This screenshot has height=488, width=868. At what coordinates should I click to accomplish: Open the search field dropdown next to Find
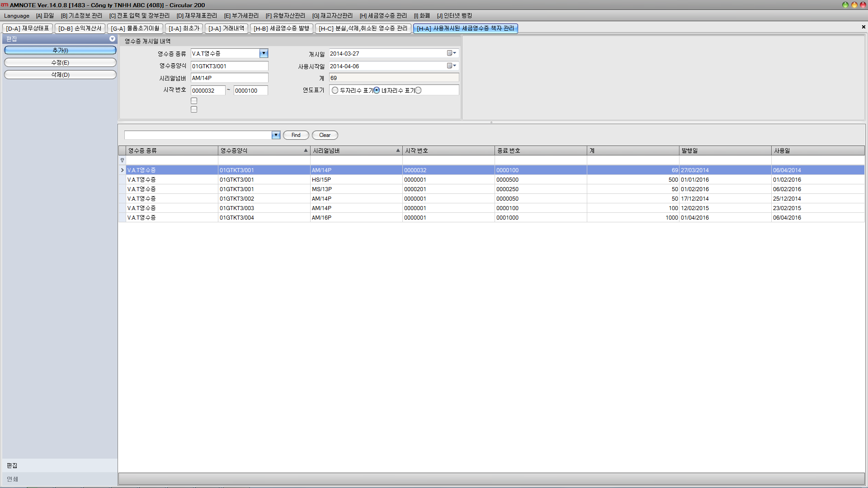click(276, 135)
